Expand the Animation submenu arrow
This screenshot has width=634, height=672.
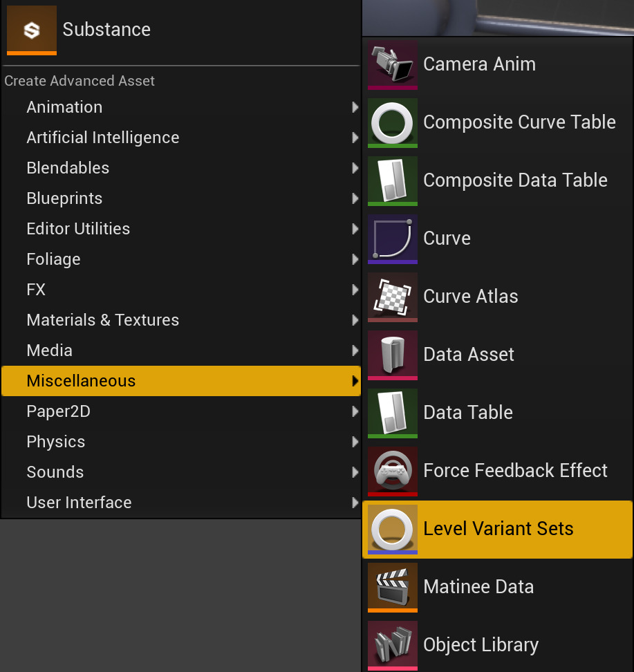355,107
